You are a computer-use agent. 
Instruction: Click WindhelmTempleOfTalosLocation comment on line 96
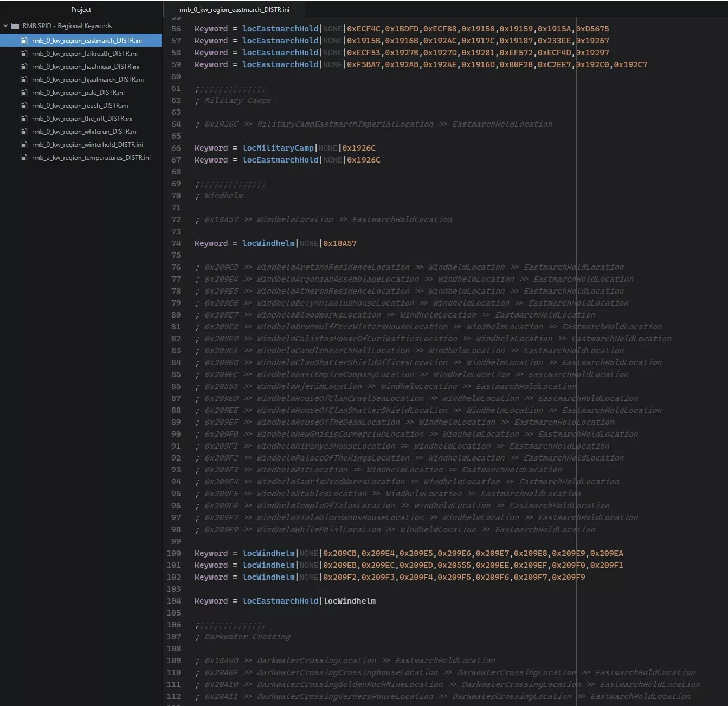tap(326, 506)
